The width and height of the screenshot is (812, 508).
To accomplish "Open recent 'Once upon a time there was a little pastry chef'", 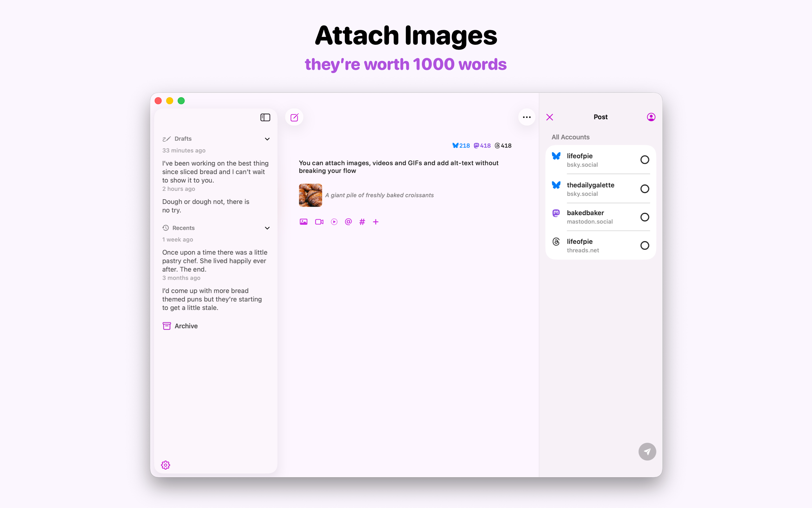I will click(x=215, y=261).
